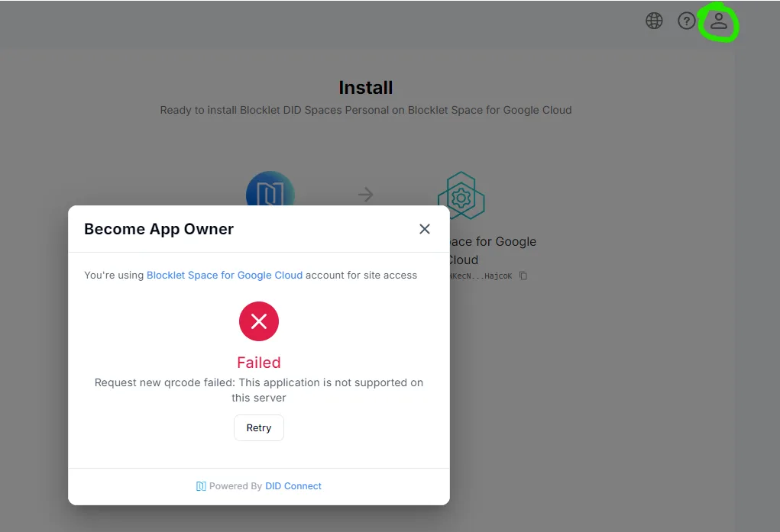Image resolution: width=780 pixels, height=532 pixels.
Task: Click the 'Ready to install Blocklet DID Spaces' subtitle
Action: (366, 110)
